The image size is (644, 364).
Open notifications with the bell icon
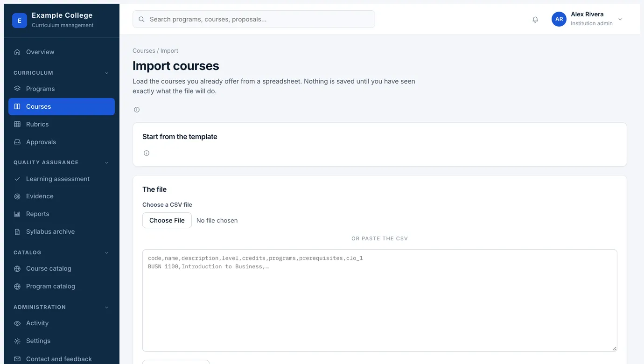tap(535, 20)
